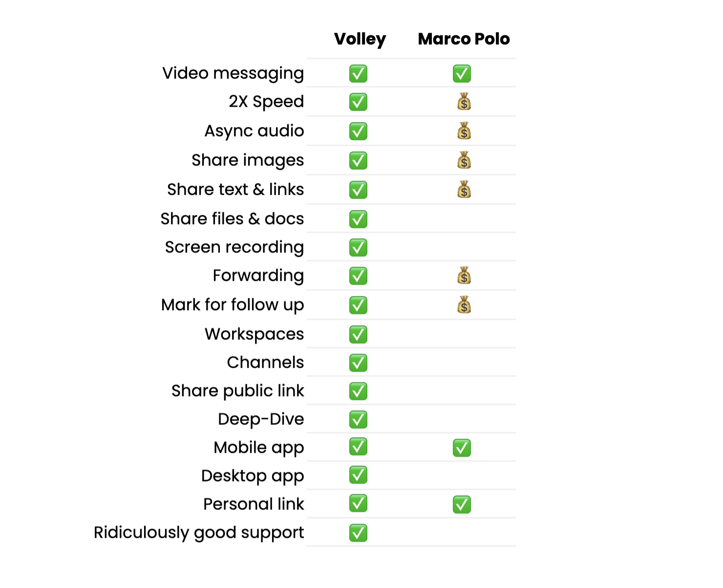723x588 pixels.
Task: Click Marco Polo's Forwarding money bag icon
Action: pos(464,275)
